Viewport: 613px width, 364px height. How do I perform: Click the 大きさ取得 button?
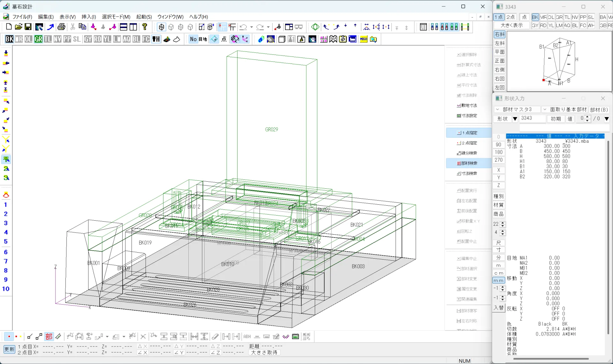coord(264,353)
